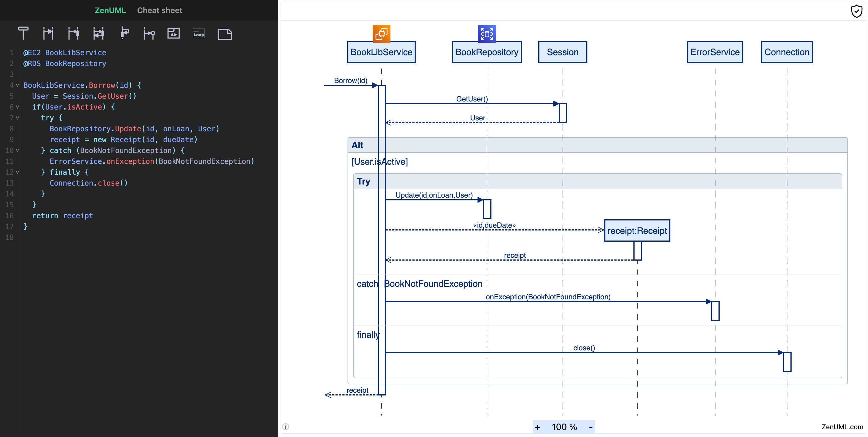Collapse code fold arrow on line 4

18,86
